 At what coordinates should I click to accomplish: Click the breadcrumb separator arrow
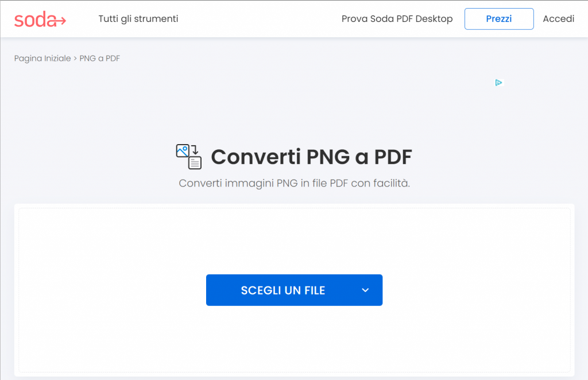(76, 58)
